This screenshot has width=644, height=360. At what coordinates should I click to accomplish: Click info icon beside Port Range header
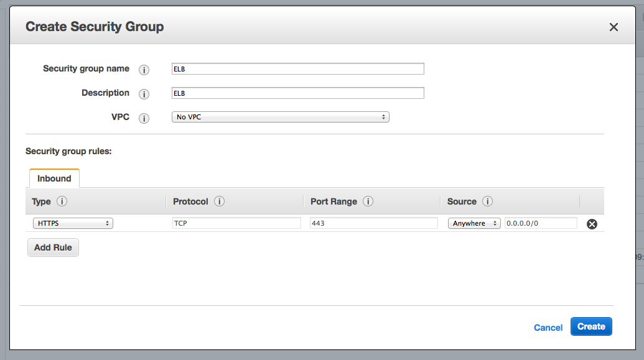tap(368, 201)
